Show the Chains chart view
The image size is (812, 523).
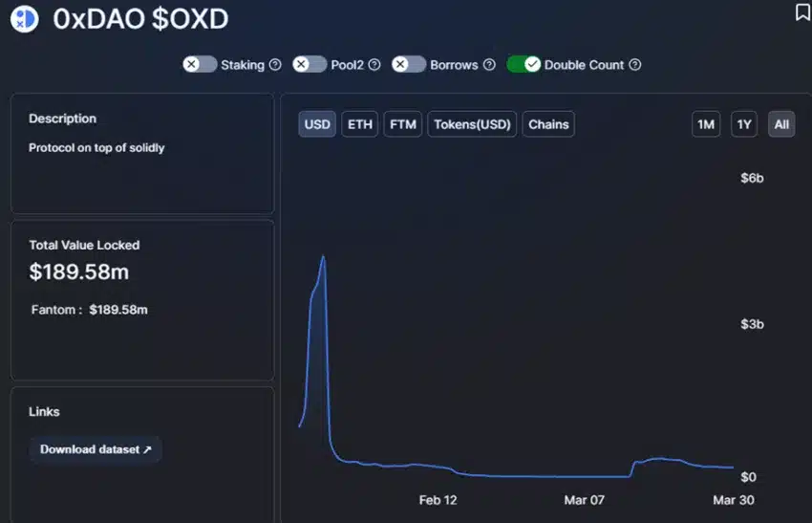[548, 124]
